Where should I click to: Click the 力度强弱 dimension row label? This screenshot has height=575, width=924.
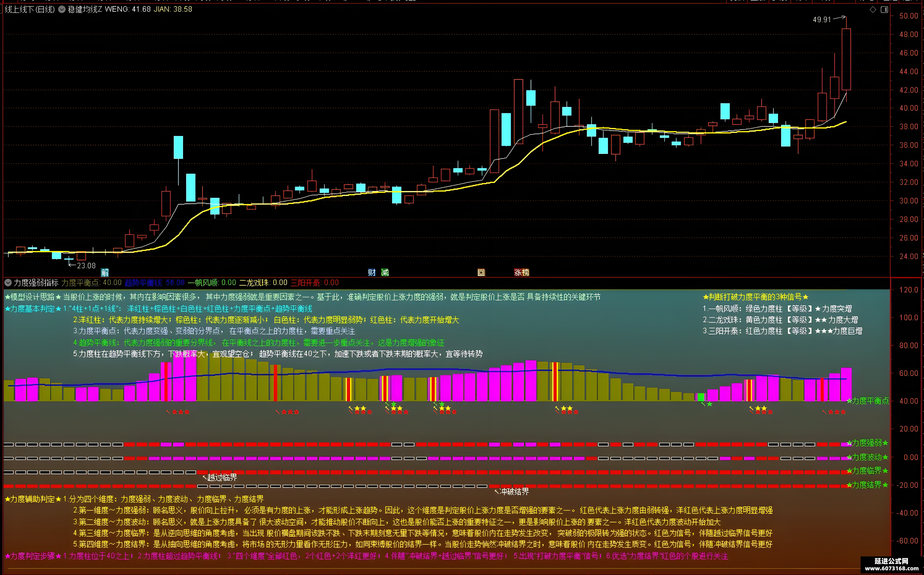pyautogui.click(x=868, y=443)
